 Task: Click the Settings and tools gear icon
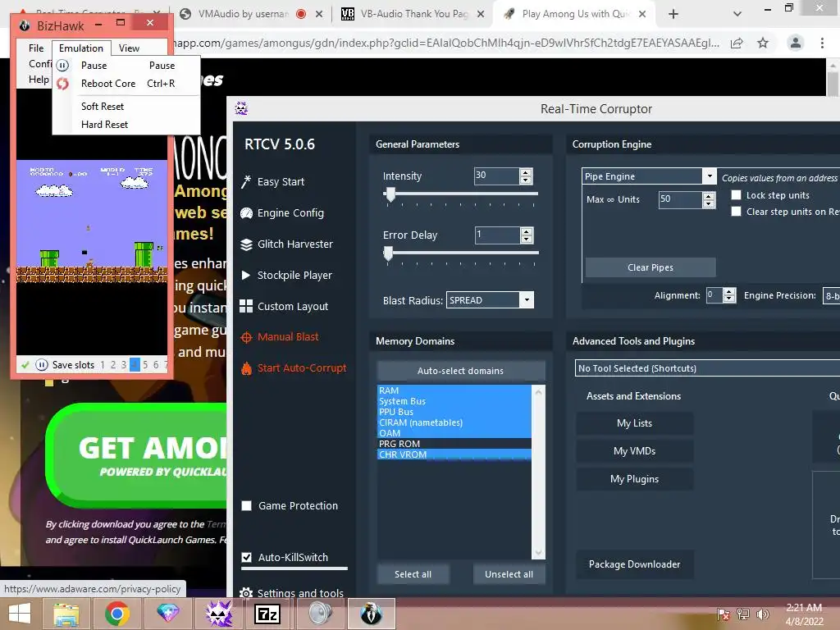[x=246, y=593]
